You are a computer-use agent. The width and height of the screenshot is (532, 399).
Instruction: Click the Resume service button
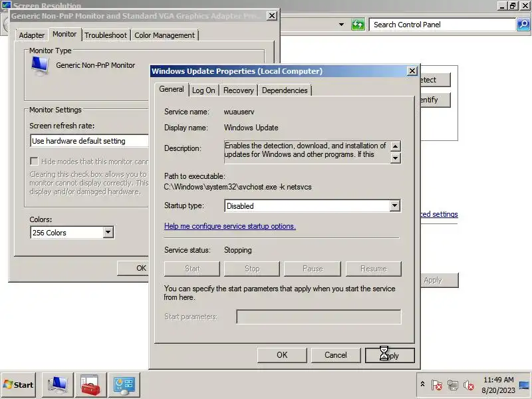tap(374, 269)
